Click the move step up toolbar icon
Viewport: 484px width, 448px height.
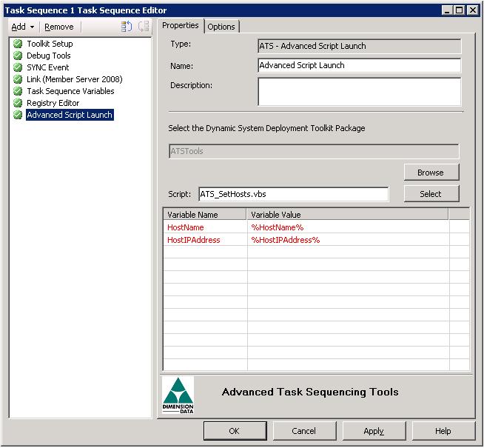127,27
